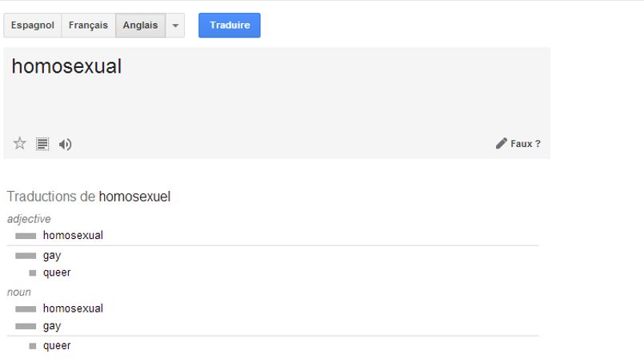Choose noun translation homosexual
This screenshot has width=644, height=362.
pyautogui.click(x=73, y=308)
